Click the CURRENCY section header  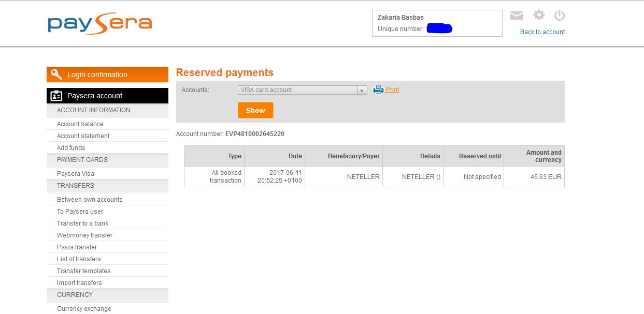coord(107,295)
